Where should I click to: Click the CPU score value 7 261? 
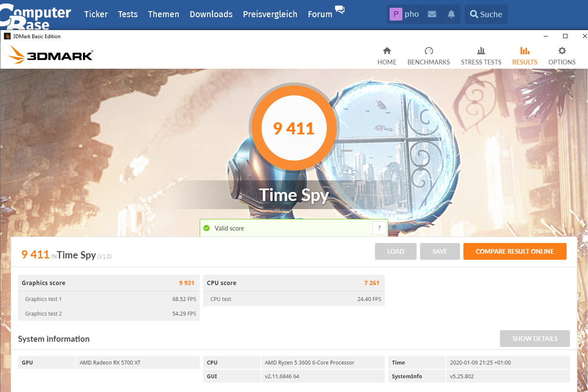(372, 283)
